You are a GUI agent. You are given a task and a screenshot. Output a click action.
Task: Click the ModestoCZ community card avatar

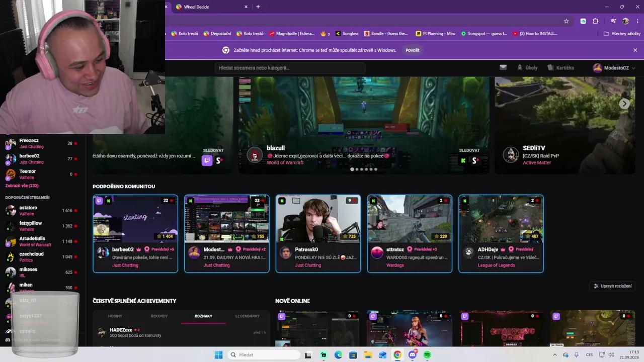pyautogui.click(x=194, y=252)
